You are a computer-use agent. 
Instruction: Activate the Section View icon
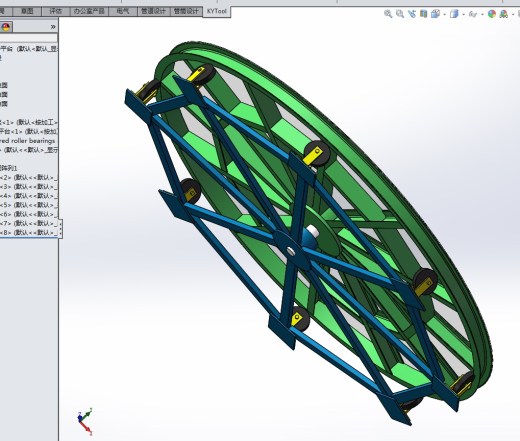(424, 14)
